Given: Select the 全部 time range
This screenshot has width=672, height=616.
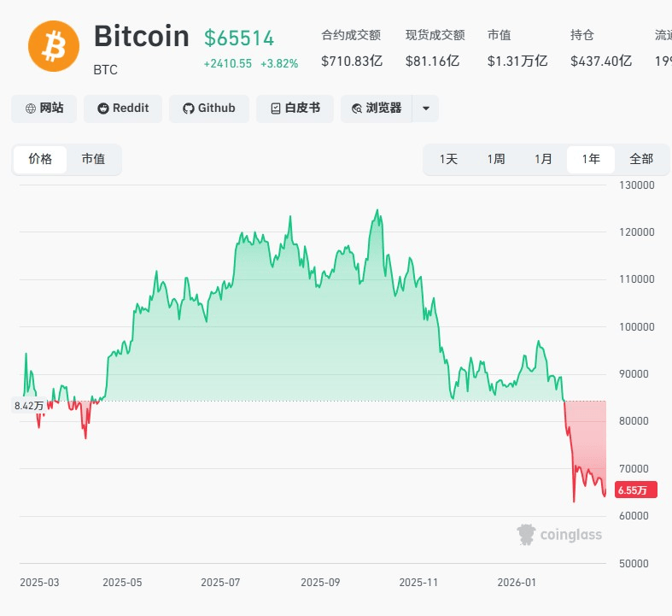Looking at the screenshot, I should click(x=640, y=159).
